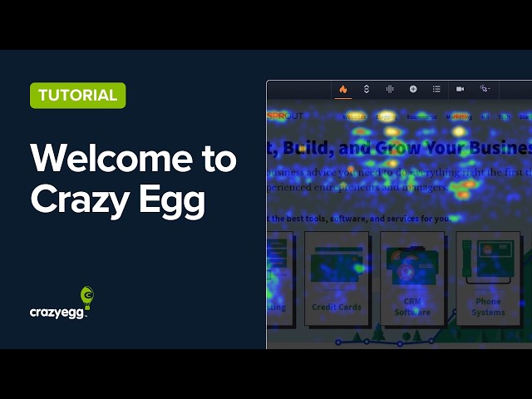Click the SPROUT site logo
532x399 pixels.
coord(284,116)
